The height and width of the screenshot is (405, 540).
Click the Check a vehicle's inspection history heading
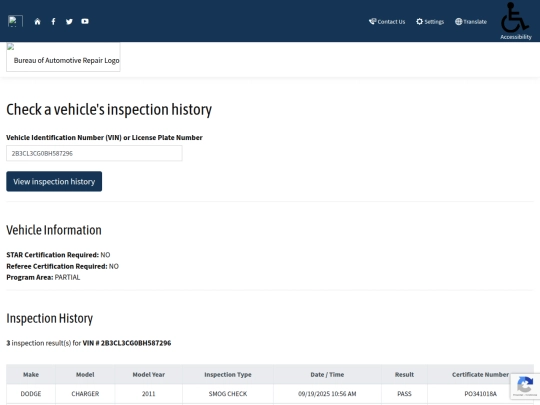click(x=109, y=110)
